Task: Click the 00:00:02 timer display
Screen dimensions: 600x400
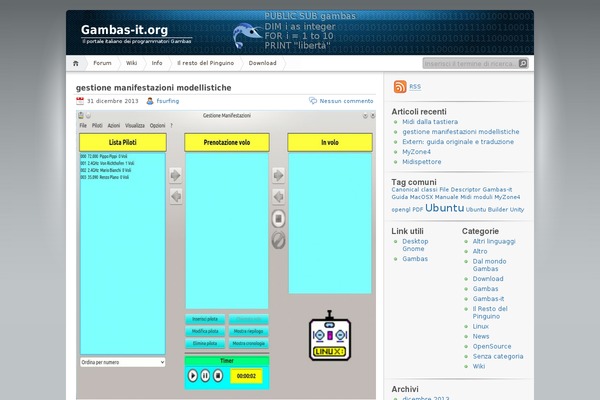Action: click(246, 376)
